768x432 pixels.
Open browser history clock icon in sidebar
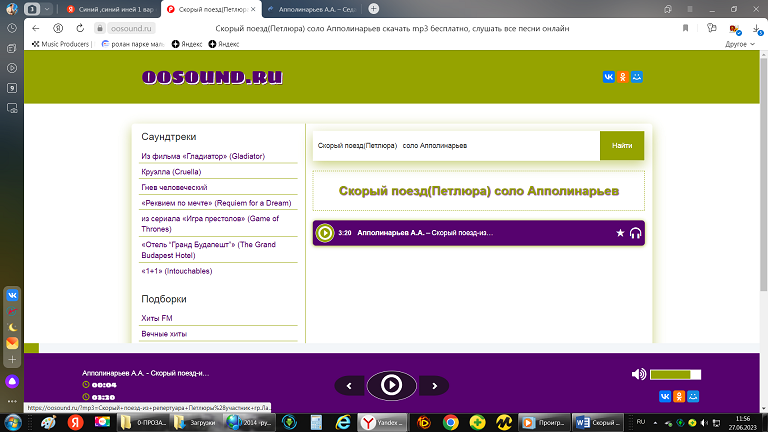click(12, 28)
